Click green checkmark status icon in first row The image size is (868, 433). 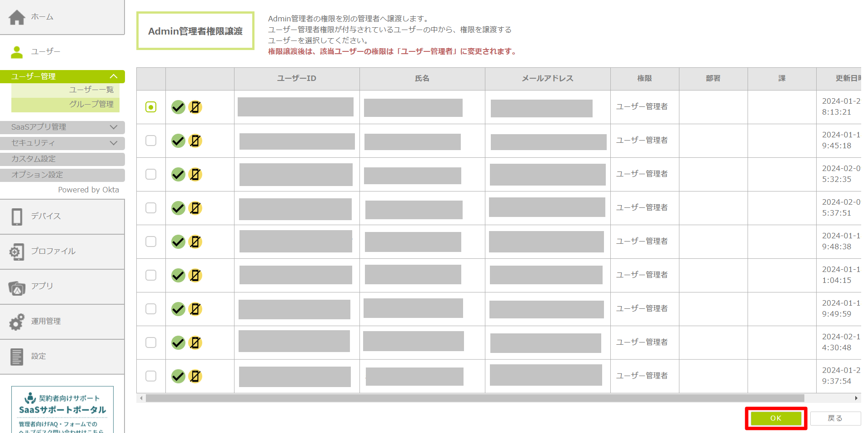pos(178,107)
